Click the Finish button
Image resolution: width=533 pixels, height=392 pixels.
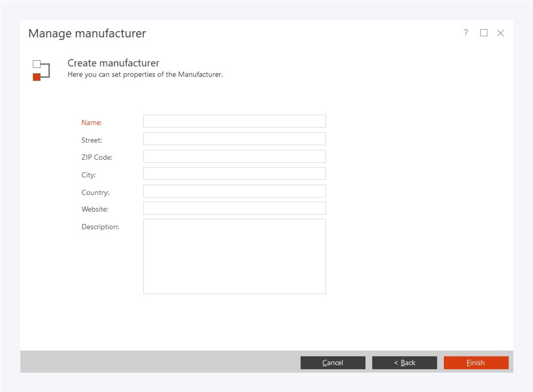[x=476, y=363]
